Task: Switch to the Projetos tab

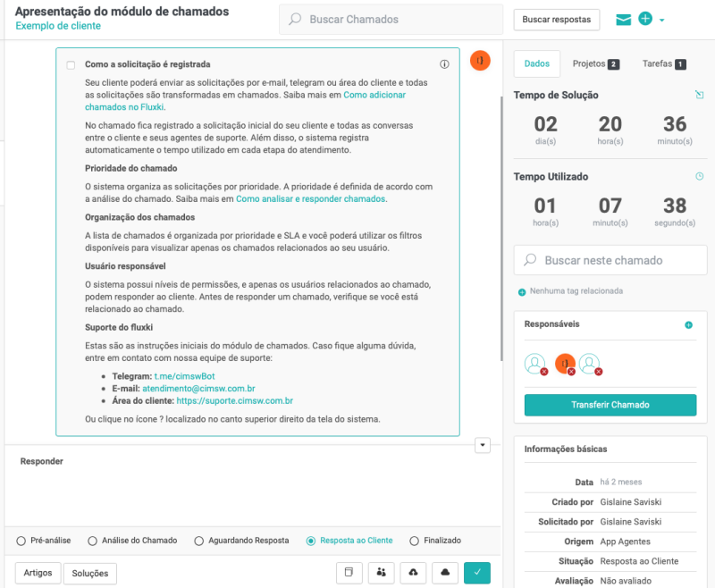Action: (595, 64)
